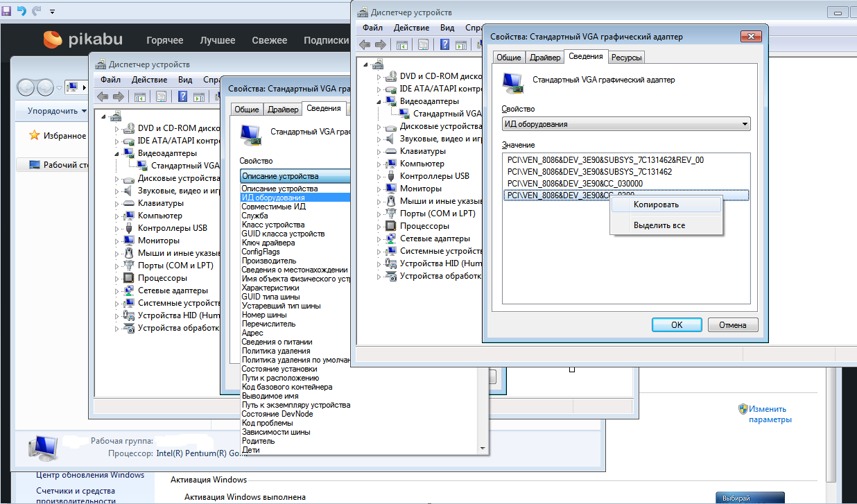Open the Свойство combo box showing ИД оборудования
This screenshot has height=504, width=857.
pyautogui.click(x=625, y=124)
